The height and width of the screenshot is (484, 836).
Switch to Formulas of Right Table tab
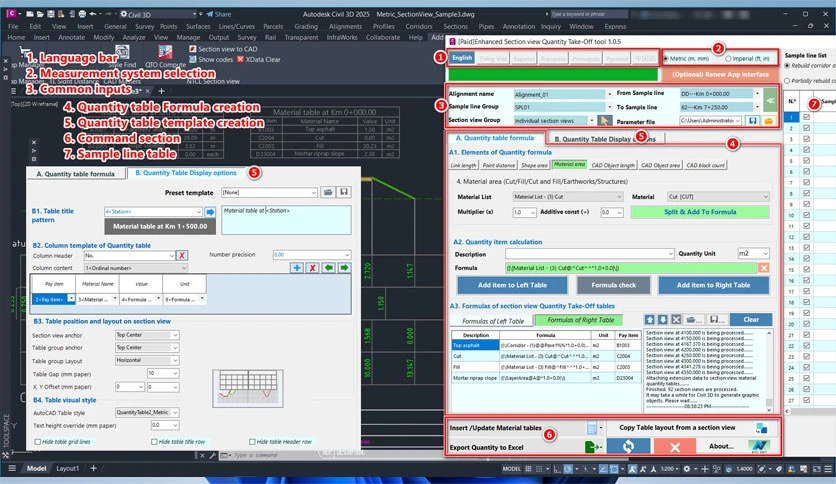pos(580,320)
